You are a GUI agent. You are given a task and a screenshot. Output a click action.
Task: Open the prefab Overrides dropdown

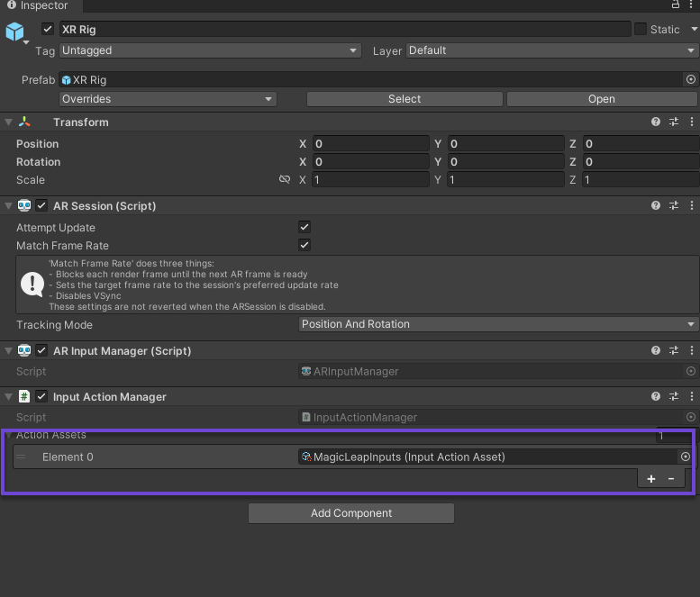[x=168, y=99]
